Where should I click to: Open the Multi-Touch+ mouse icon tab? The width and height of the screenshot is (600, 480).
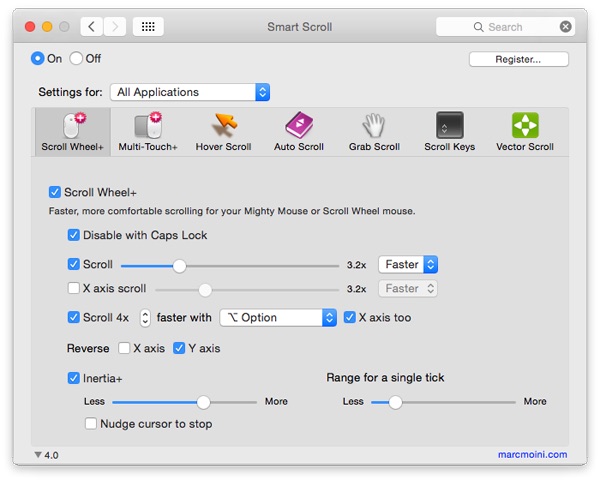[x=148, y=125]
